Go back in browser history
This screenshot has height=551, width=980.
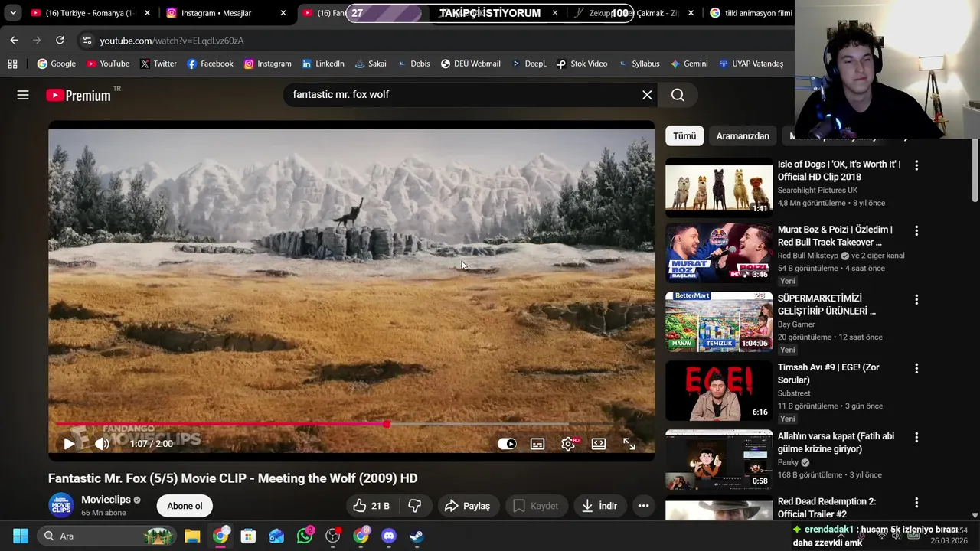(x=14, y=40)
